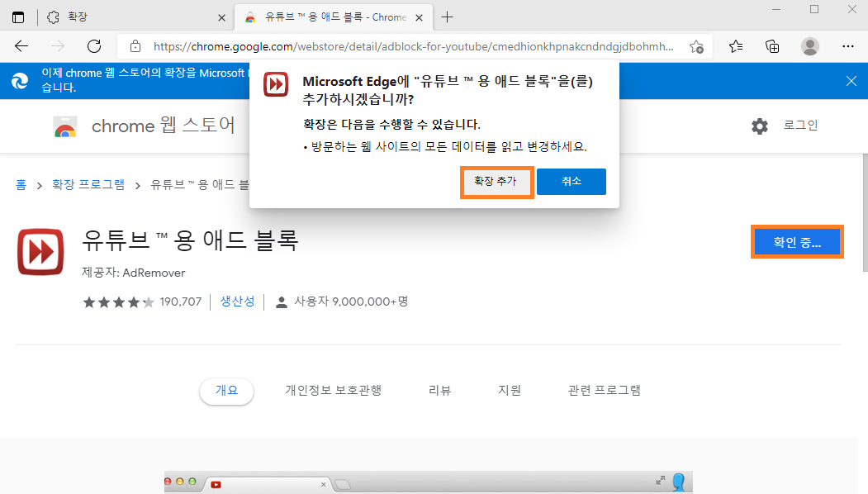Image resolution: width=868 pixels, height=494 pixels.
Task: Switch to 개인정보 보호관행 tab
Action: click(x=334, y=391)
